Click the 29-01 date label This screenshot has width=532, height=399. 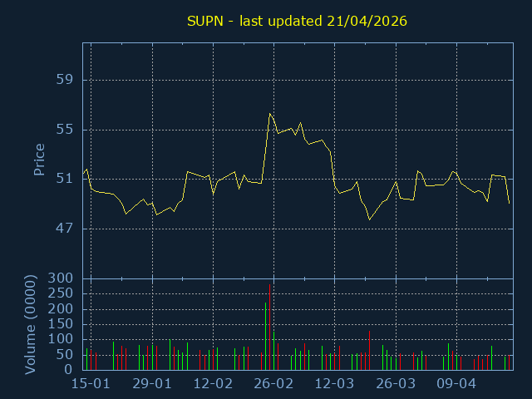pos(151,384)
